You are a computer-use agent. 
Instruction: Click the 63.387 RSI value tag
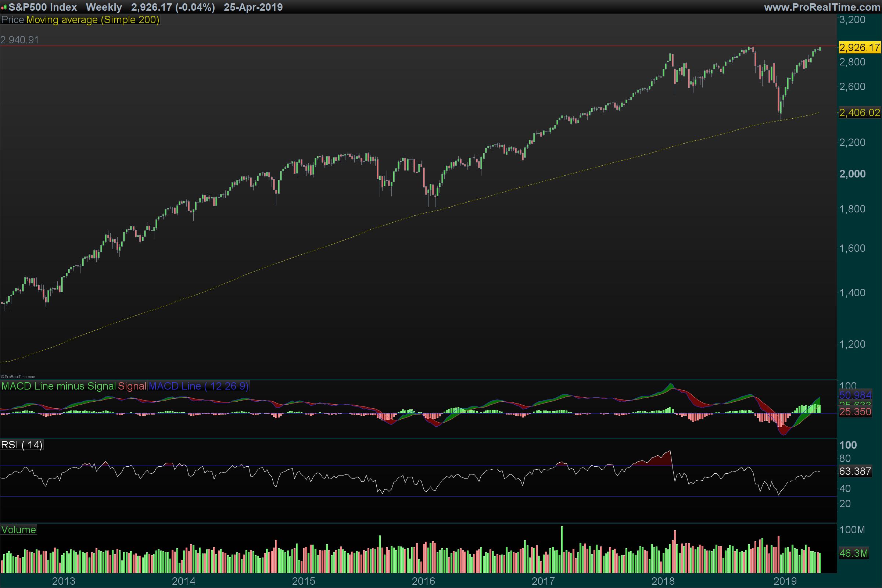pos(855,472)
